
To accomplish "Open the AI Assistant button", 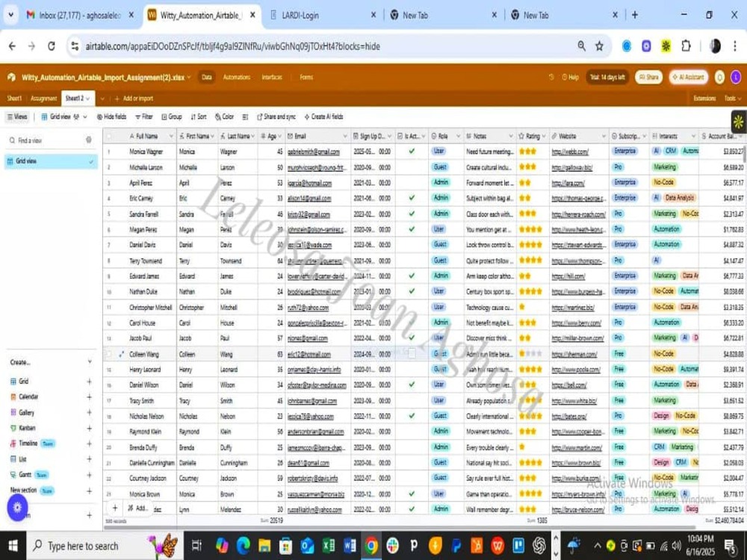I will pyautogui.click(x=689, y=77).
